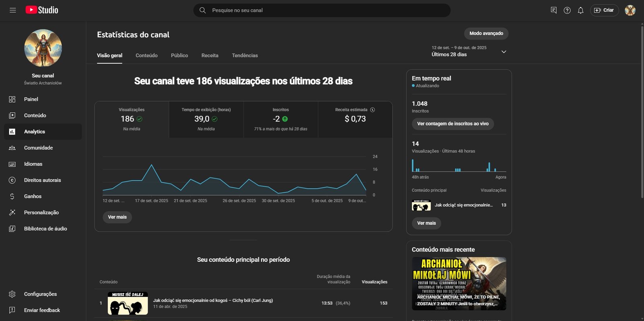The image size is (644, 321).
Task: Switch to the Público tab
Action: pos(179,56)
